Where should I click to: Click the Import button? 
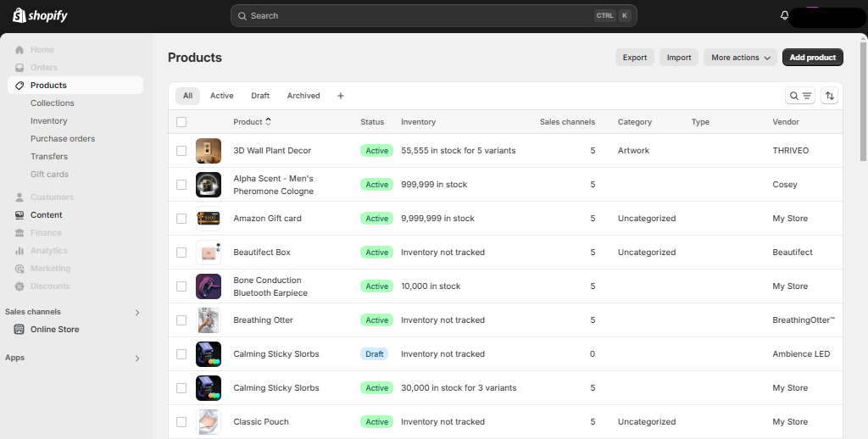(679, 58)
